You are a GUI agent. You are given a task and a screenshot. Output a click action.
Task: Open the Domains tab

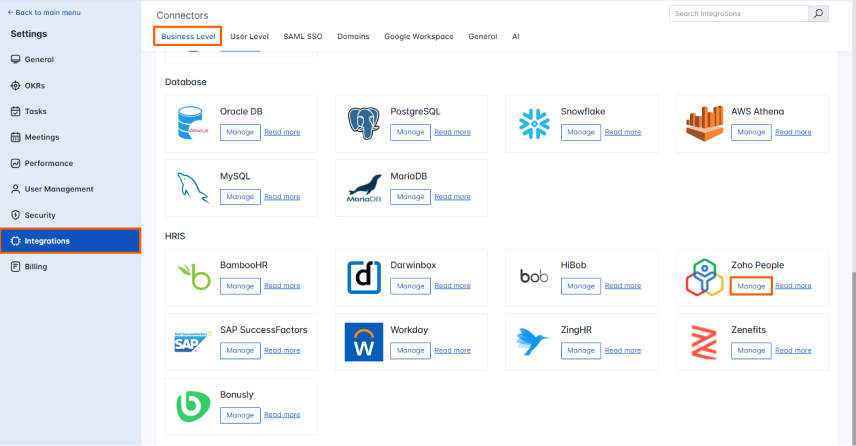click(353, 37)
